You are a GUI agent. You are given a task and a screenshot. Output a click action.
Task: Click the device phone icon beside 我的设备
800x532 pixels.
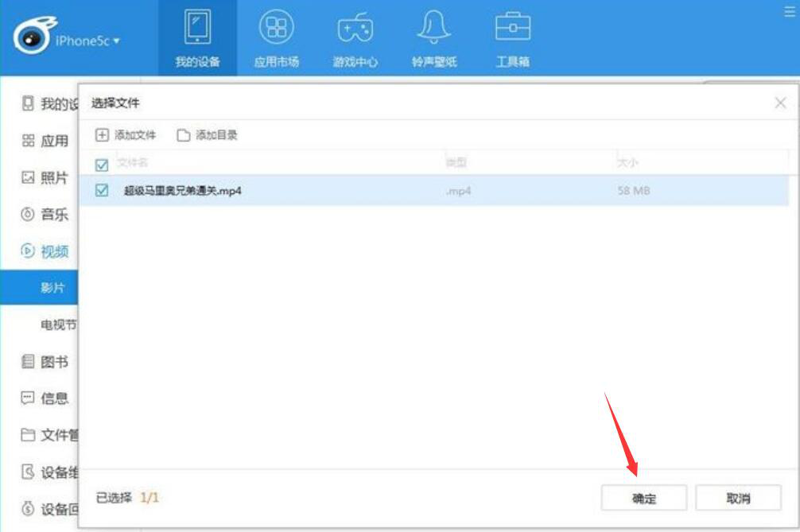pos(28,103)
